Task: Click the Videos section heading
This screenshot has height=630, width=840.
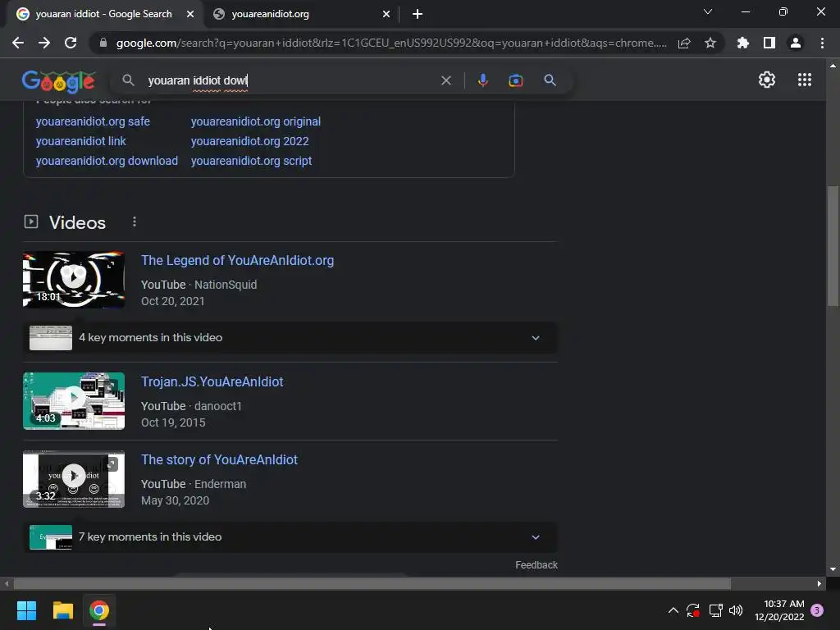Action: [77, 222]
